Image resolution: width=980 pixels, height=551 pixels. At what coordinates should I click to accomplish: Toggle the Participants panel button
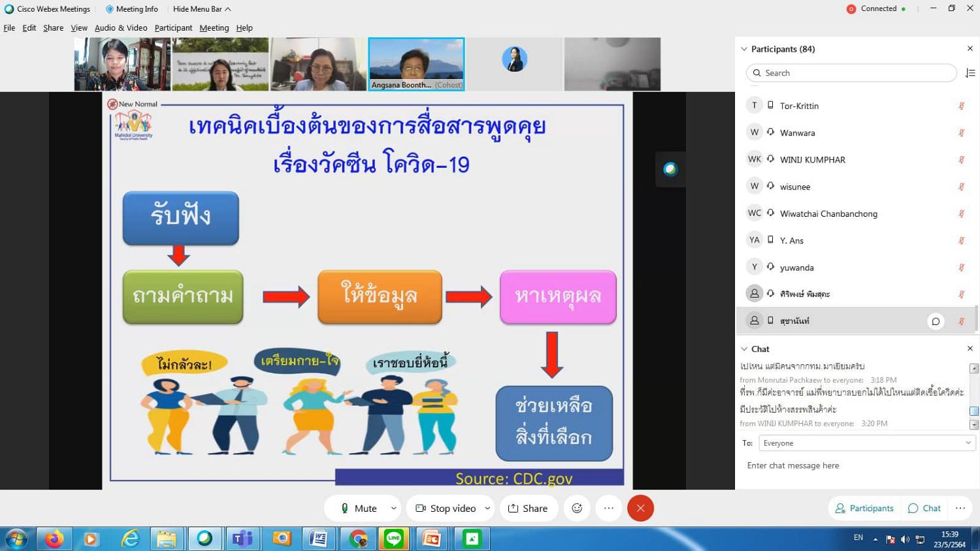click(x=864, y=508)
